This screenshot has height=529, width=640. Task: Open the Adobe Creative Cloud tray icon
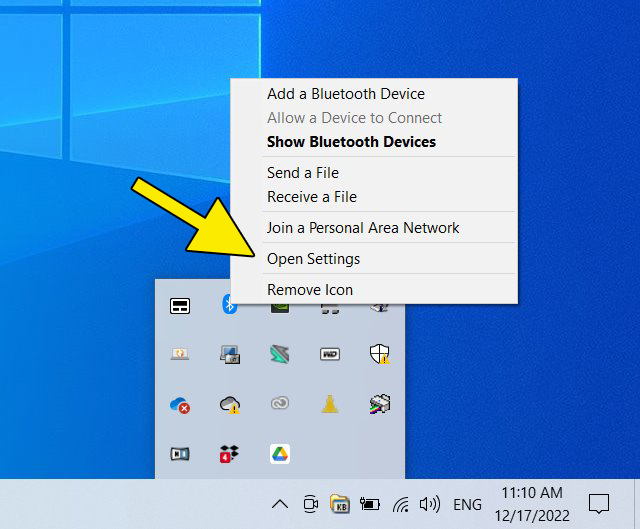click(280, 403)
